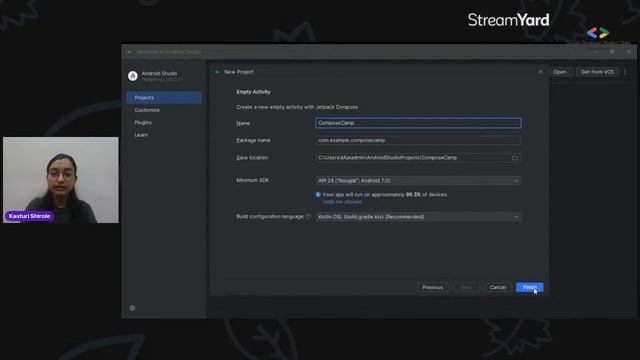The width and height of the screenshot is (640, 360).
Task: Select Projects in the sidebar
Action: 164,98
